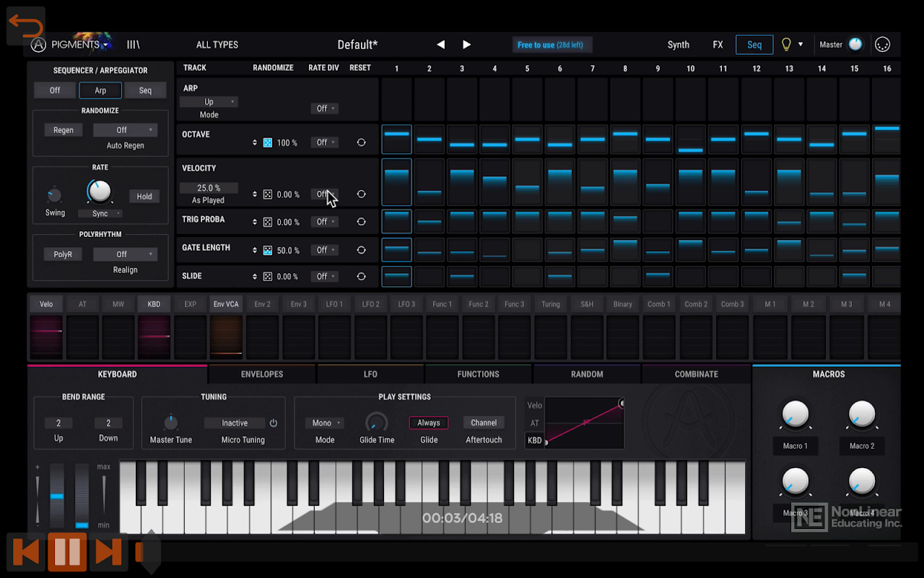Open the preset browser library icon
Viewport: 924px width, 578px height.
(x=133, y=45)
